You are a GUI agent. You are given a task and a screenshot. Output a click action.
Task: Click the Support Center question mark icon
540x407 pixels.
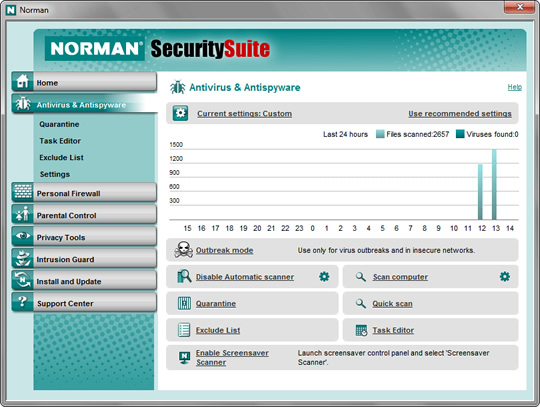coord(23,302)
